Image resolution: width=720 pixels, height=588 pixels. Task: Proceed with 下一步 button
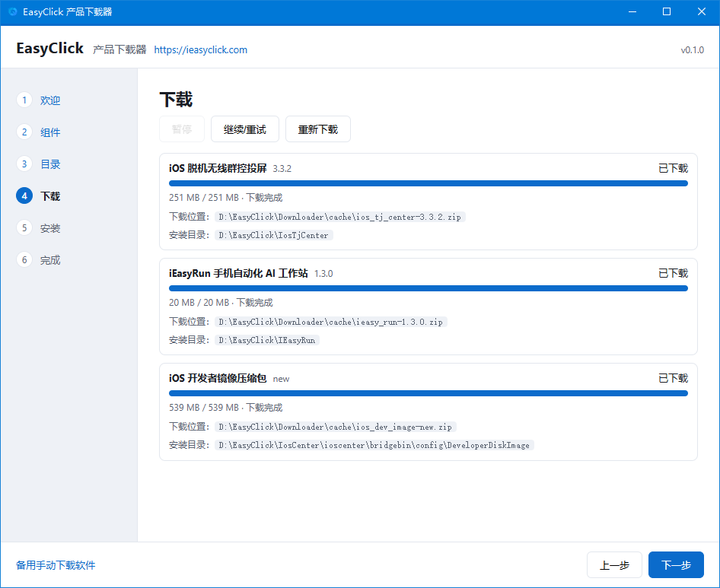pyautogui.click(x=676, y=565)
